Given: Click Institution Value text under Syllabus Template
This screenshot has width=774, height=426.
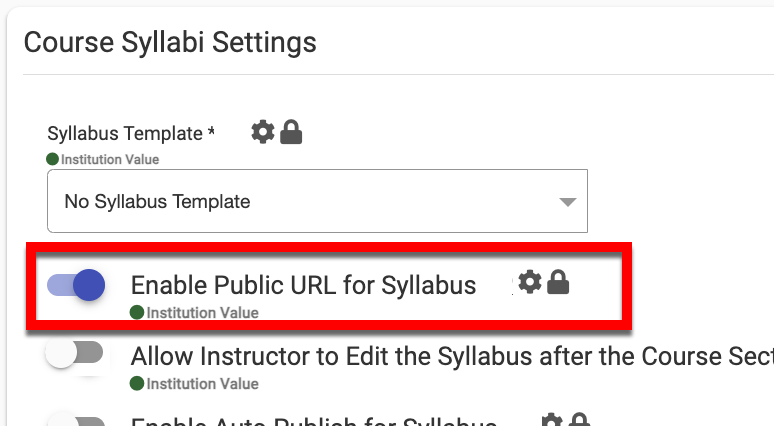Looking at the screenshot, I should click(110, 159).
